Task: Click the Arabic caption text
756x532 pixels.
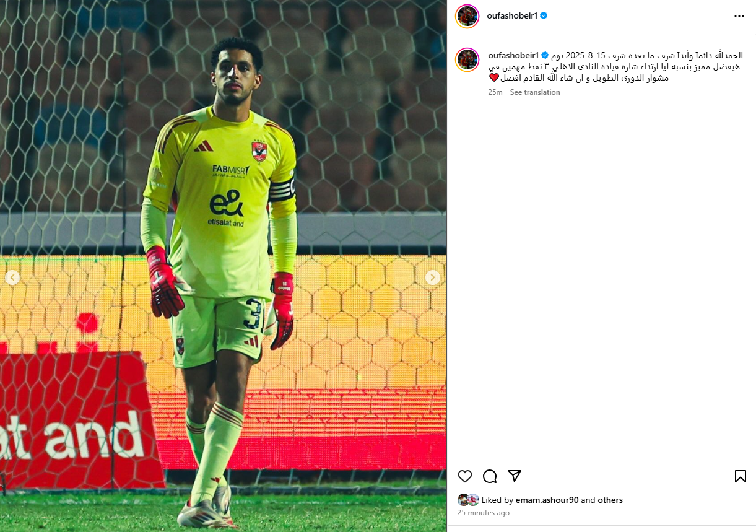Action: click(616, 66)
